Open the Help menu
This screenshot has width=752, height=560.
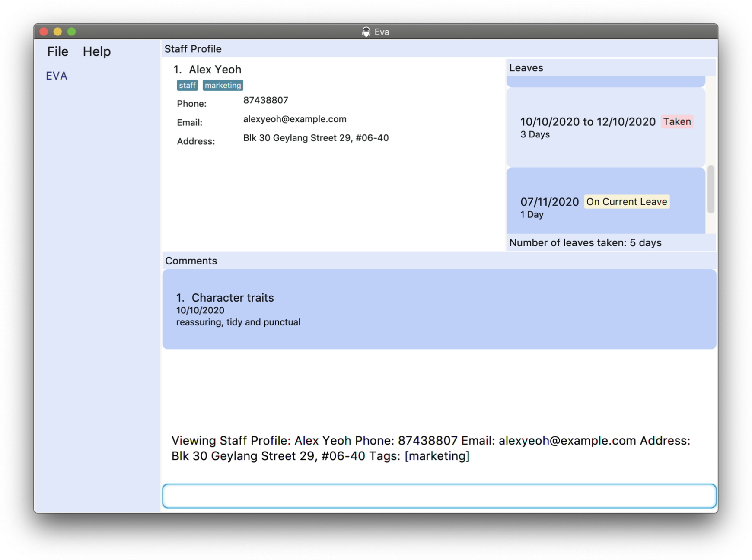click(x=97, y=51)
